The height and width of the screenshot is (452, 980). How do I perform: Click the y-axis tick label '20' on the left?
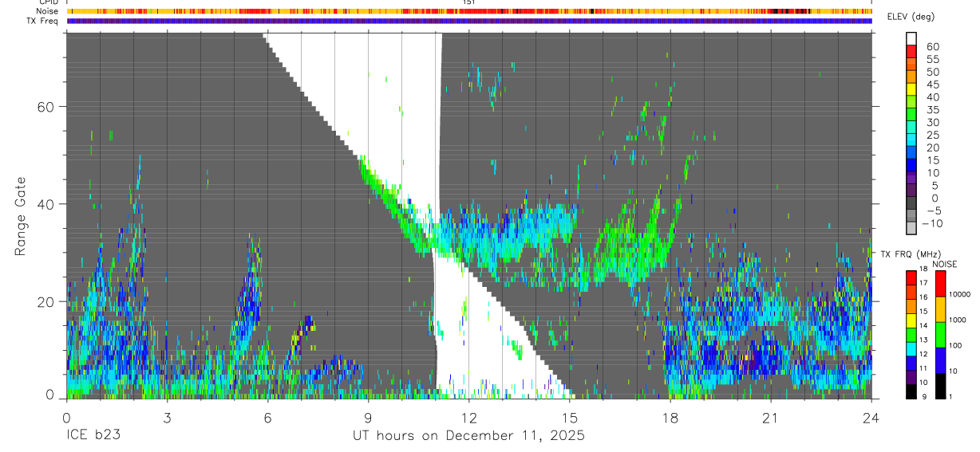46,301
